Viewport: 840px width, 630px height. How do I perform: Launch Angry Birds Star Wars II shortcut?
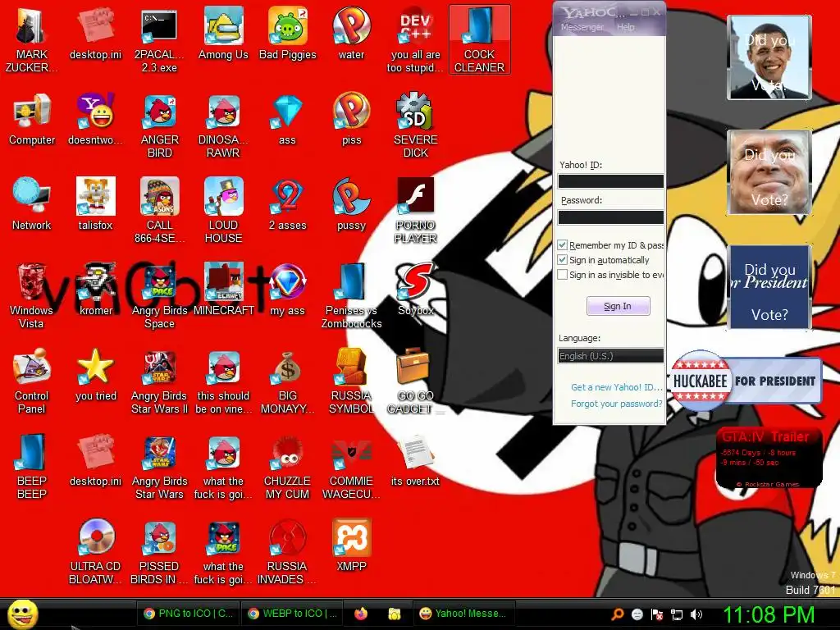(x=159, y=381)
